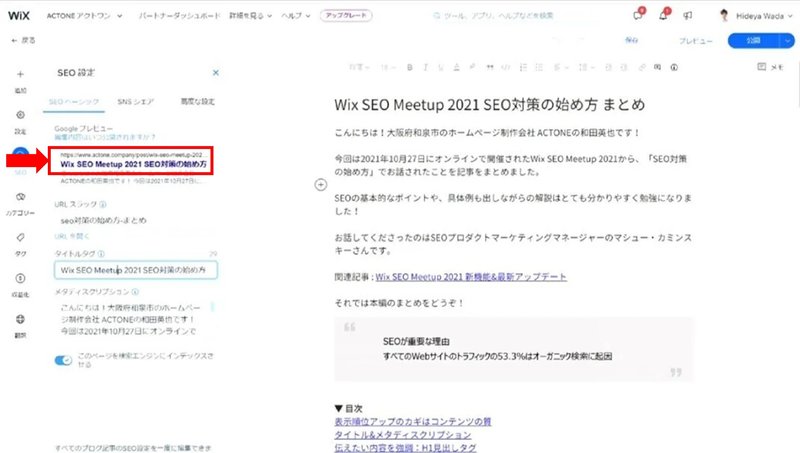Toggle search engine indexing switch

coord(63,360)
